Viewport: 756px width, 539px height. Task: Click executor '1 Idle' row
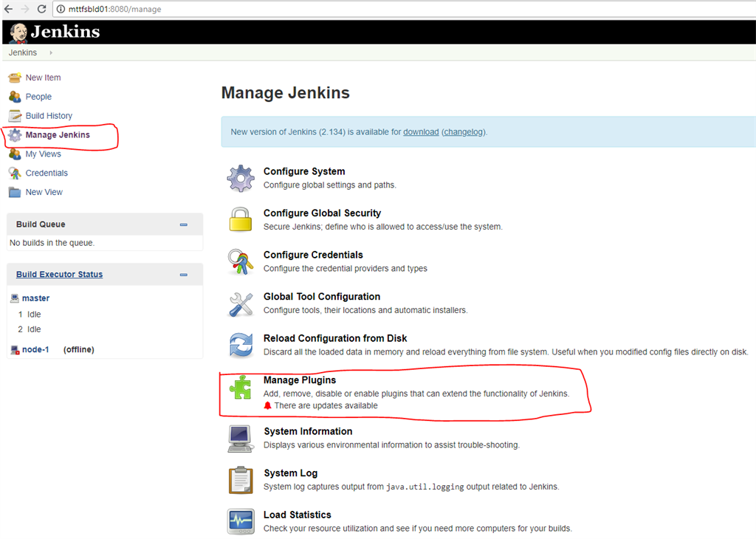[30, 315]
